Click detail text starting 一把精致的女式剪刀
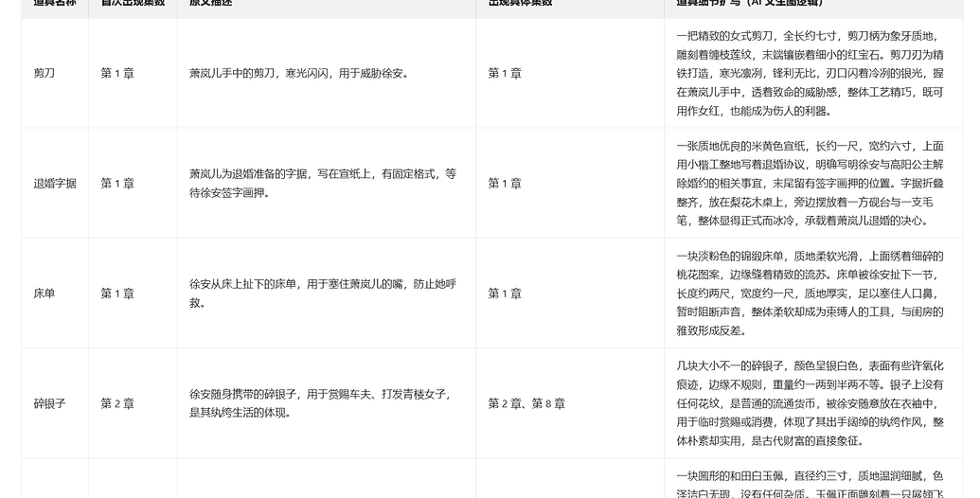 tap(810, 73)
